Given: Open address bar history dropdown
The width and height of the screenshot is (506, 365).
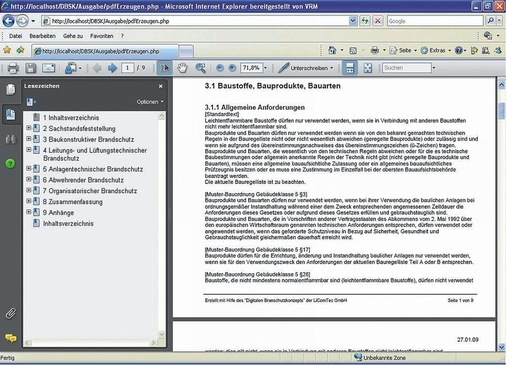Looking at the screenshot, I should (353, 21).
